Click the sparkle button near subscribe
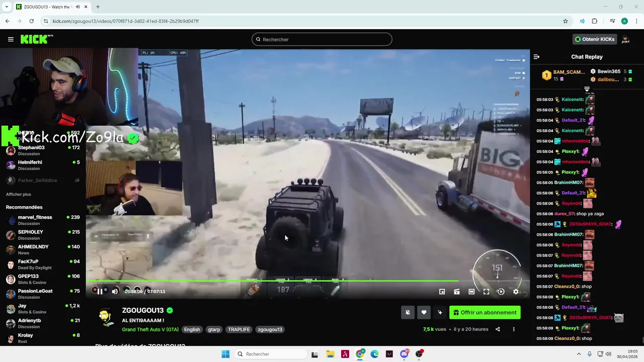 click(x=440, y=312)
